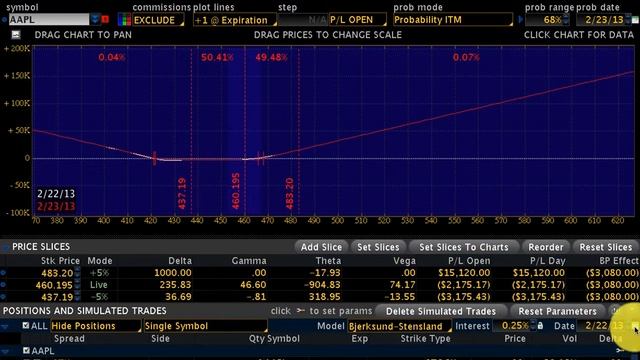The image size is (640, 360).
Task: Open the plot lines +1 @ Expiration dropdown
Action: (x=235, y=20)
